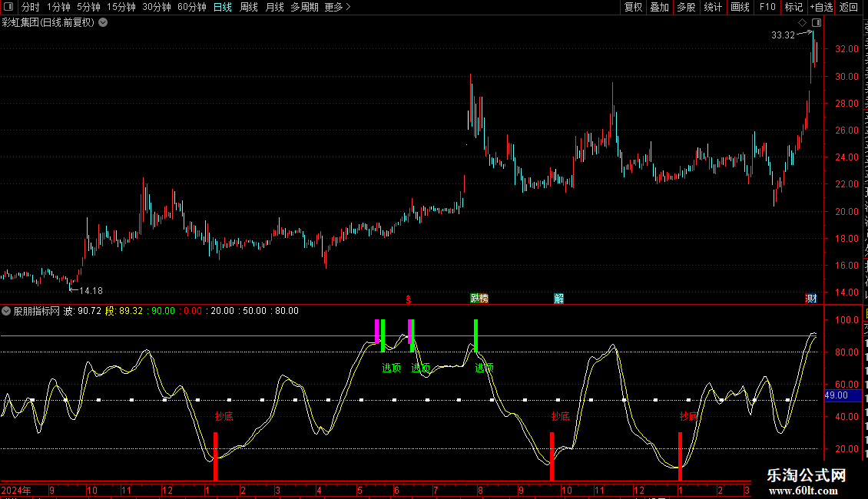The image size is (868, 499).
Task: Select the 60分钟 period tab
Action: point(192,7)
